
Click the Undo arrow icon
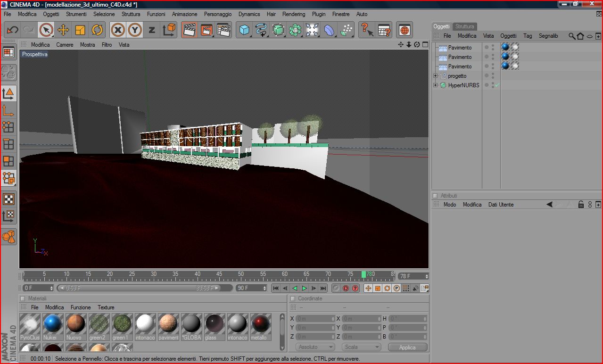(x=12, y=30)
